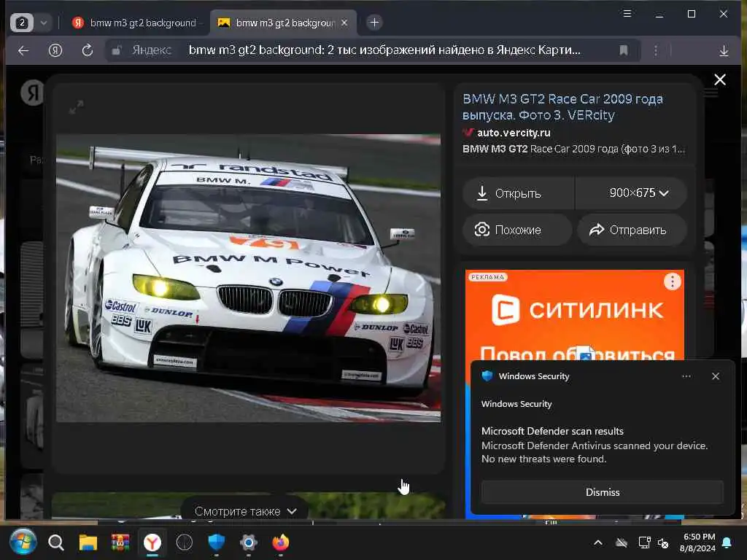This screenshot has width=747, height=560.
Task: Click the site security lock icon
Action: [117, 50]
